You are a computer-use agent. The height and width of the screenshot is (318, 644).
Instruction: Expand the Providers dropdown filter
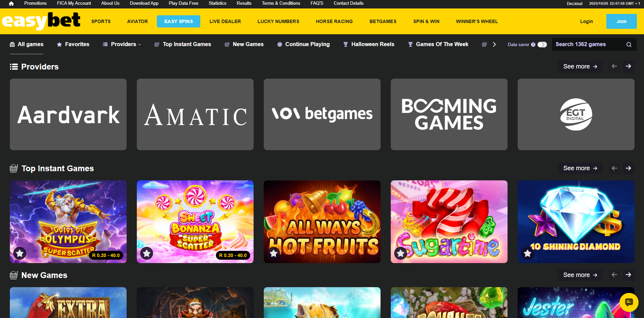pyautogui.click(x=122, y=44)
